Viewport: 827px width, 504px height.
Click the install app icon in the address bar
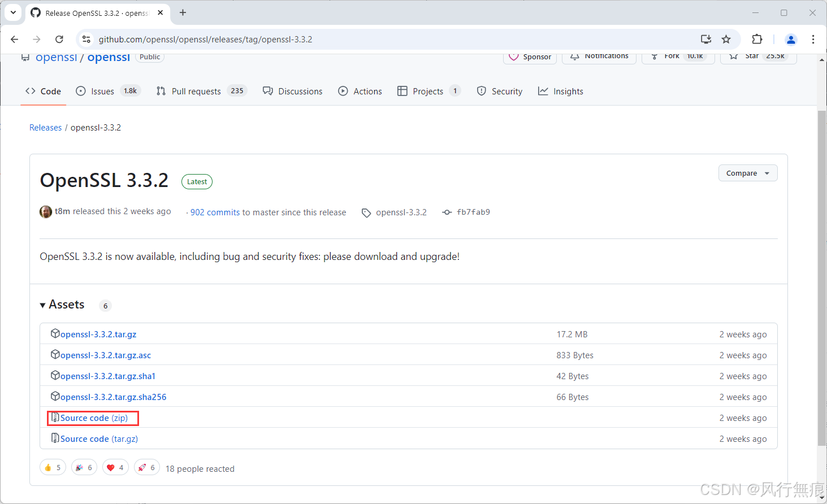pos(706,39)
